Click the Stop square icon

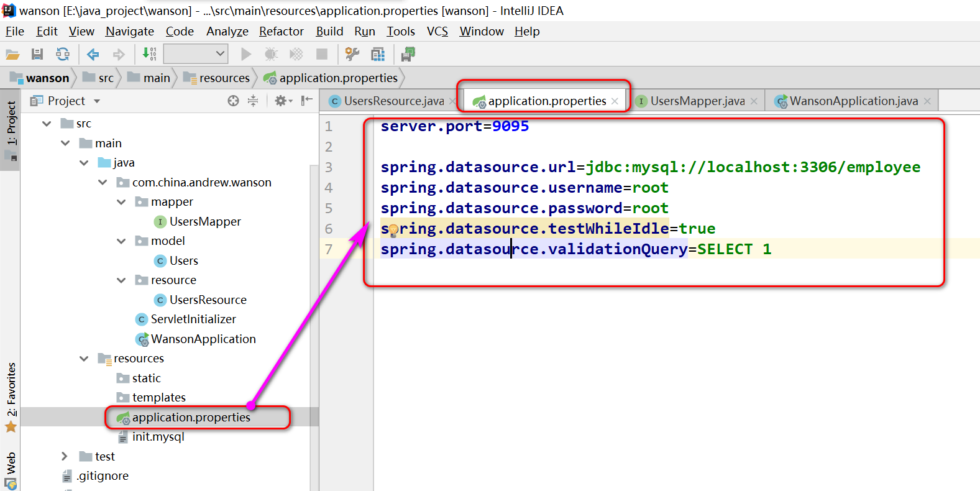[x=322, y=55]
